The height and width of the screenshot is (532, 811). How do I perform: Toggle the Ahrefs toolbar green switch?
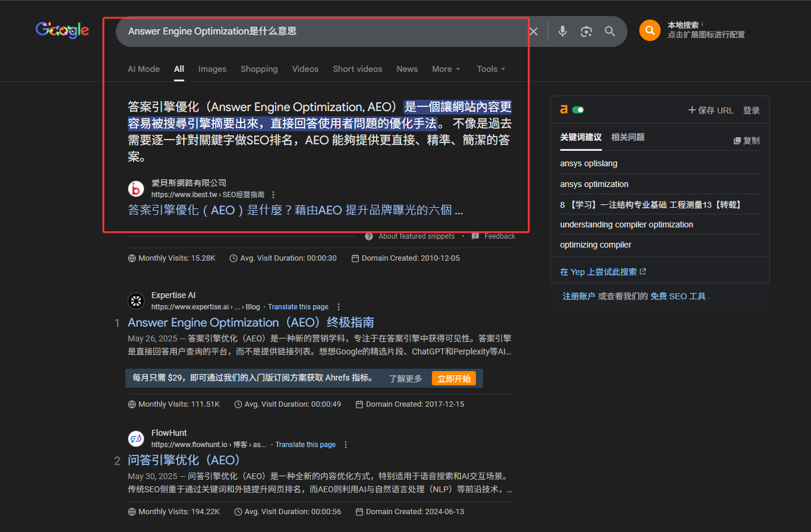pyautogui.click(x=578, y=110)
